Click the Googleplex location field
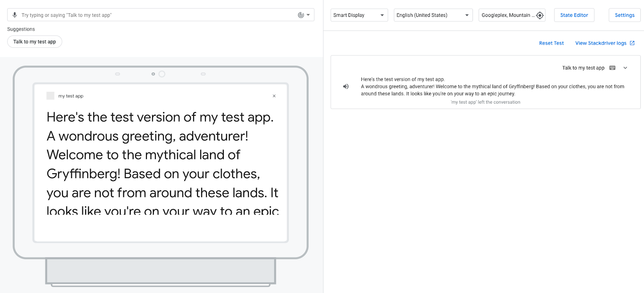Viewport: 644px width, 293px height. (507, 15)
